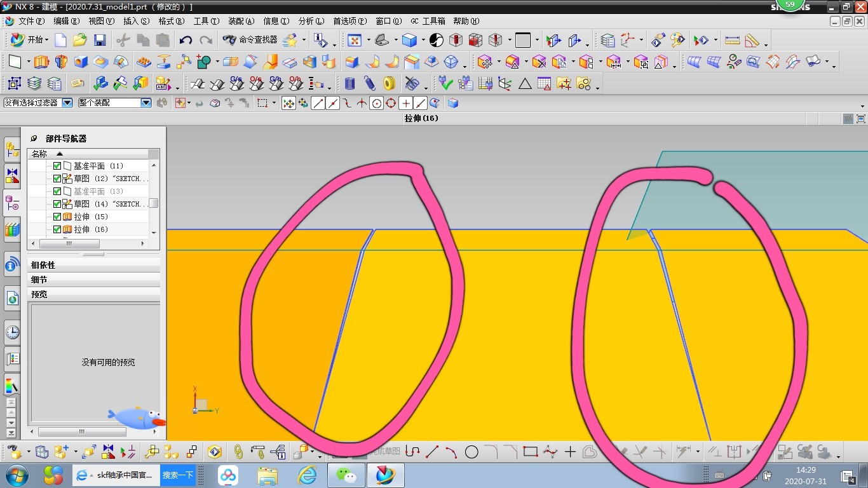Image resolution: width=868 pixels, height=488 pixels.
Task: Expand the 细节 panel
Action: click(x=93, y=280)
